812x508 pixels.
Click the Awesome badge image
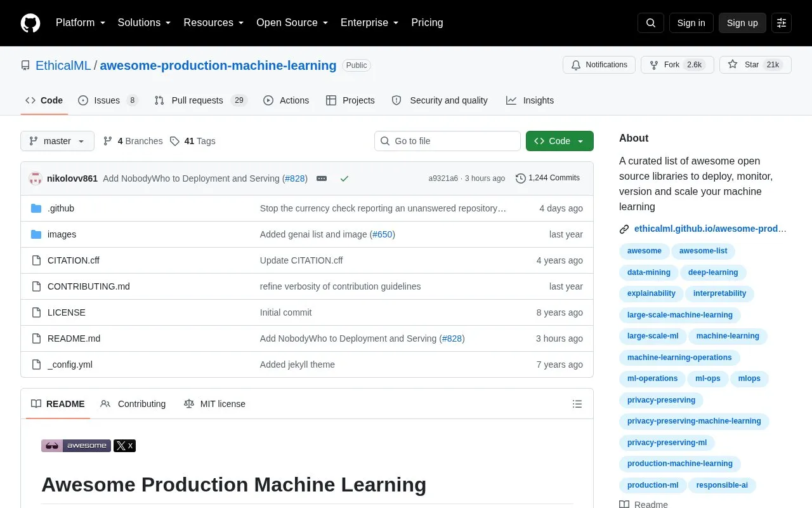point(76,446)
